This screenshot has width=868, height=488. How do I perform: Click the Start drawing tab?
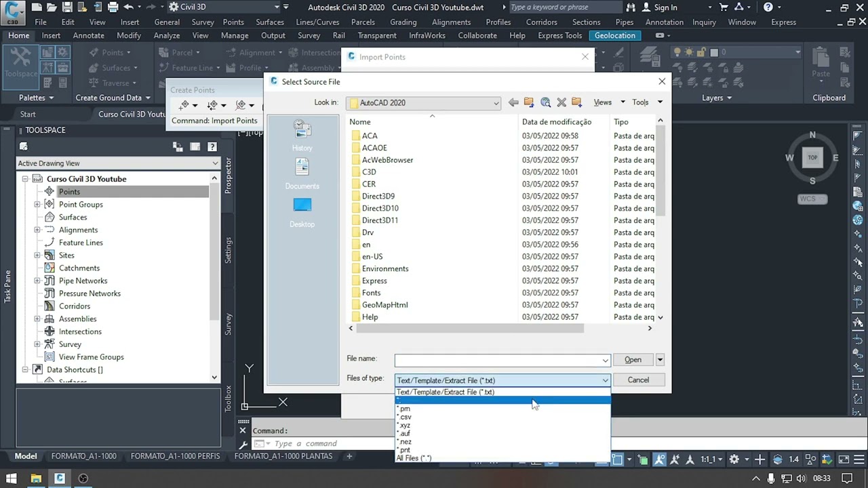click(28, 115)
